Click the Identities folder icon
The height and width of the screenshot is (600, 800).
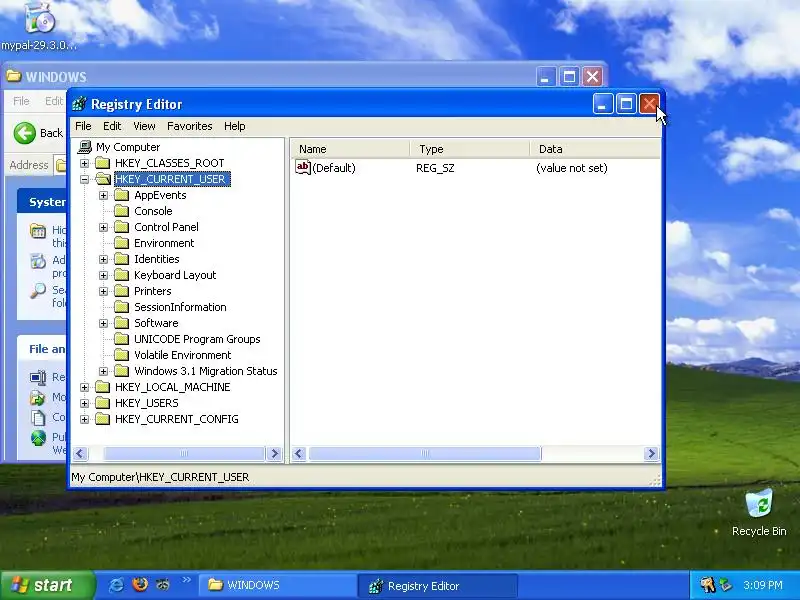(121, 259)
